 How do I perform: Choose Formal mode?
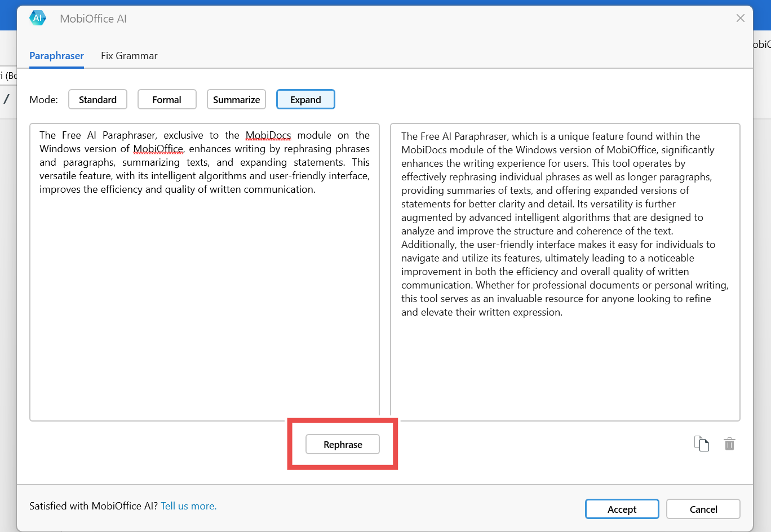click(x=167, y=99)
